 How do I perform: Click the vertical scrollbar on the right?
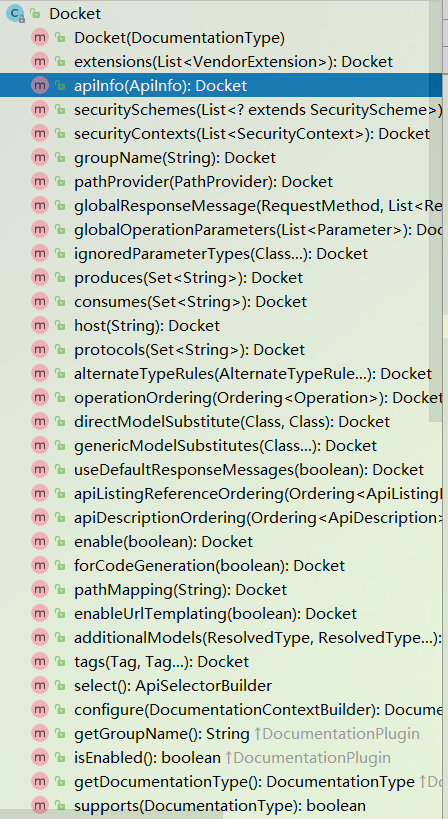438,209
